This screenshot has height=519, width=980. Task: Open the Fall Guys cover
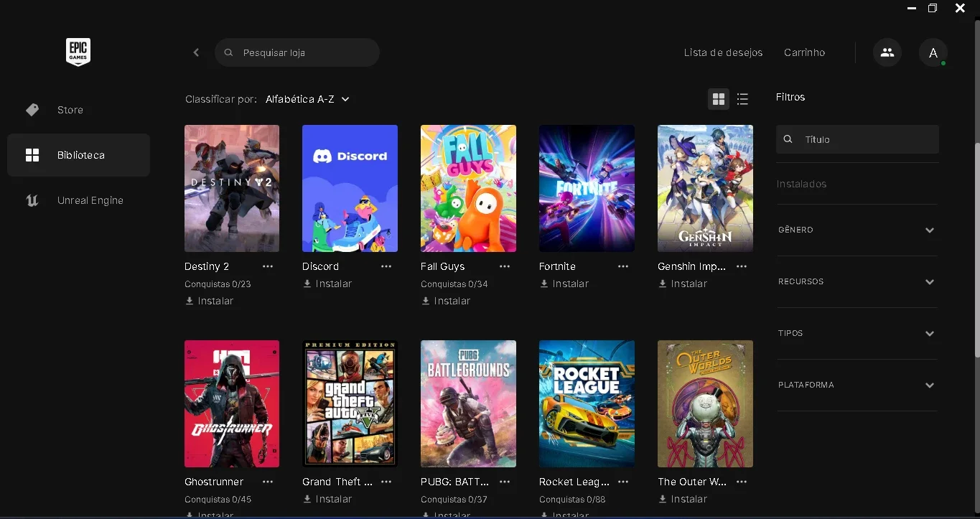point(468,188)
